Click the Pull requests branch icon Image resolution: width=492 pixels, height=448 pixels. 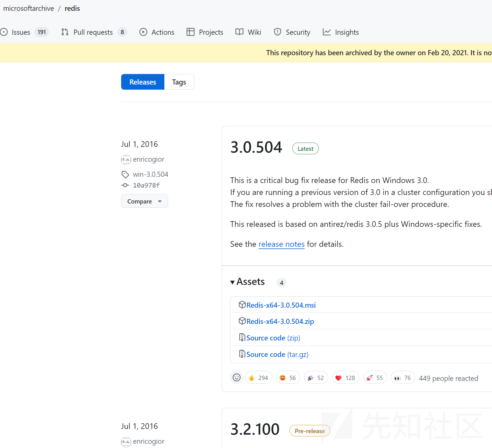click(65, 32)
